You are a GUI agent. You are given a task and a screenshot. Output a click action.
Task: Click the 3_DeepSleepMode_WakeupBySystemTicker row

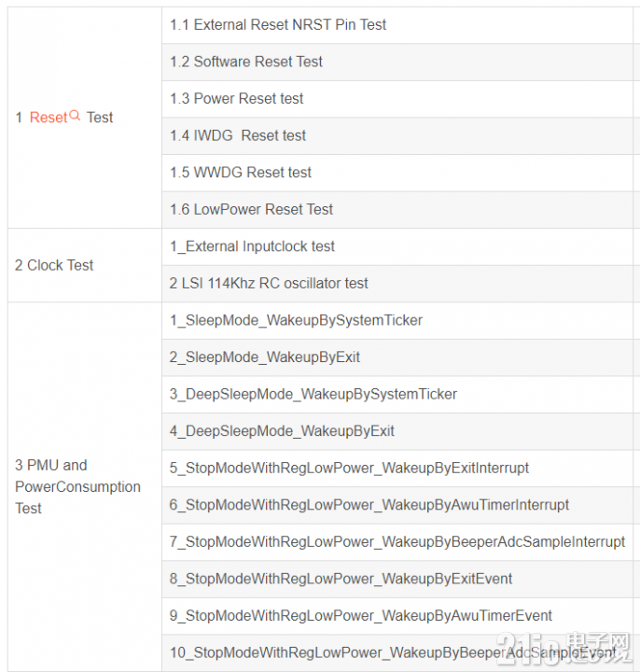pos(397,394)
